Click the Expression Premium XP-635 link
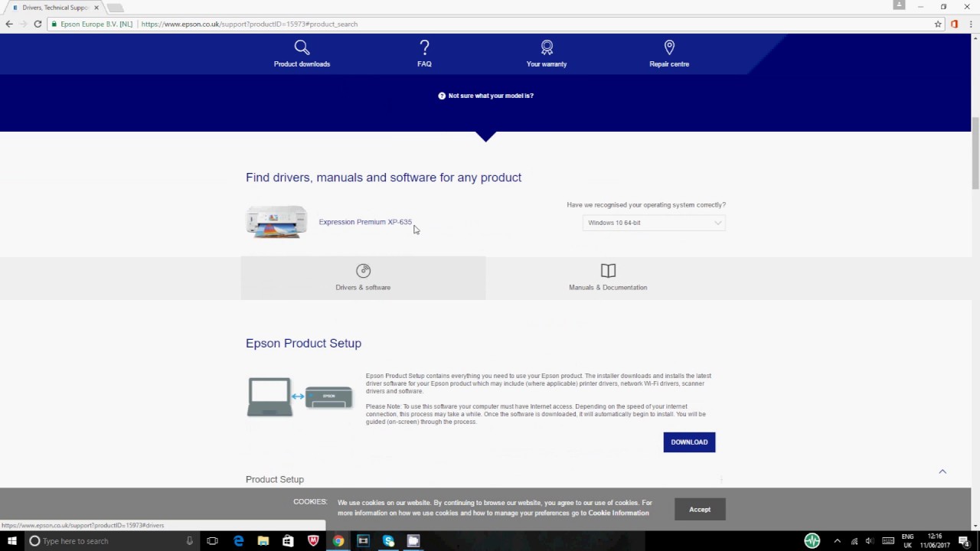980x551 pixels. 365,222
